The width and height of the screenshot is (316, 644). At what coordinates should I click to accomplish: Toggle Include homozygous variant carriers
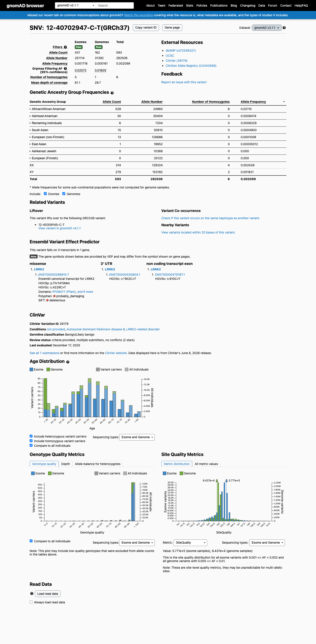pyautogui.click(x=31, y=441)
